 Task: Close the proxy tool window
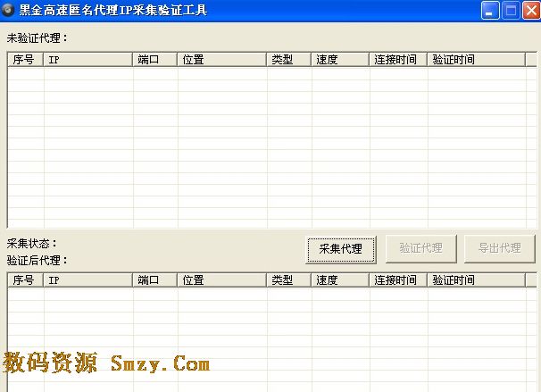[x=531, y=11]
